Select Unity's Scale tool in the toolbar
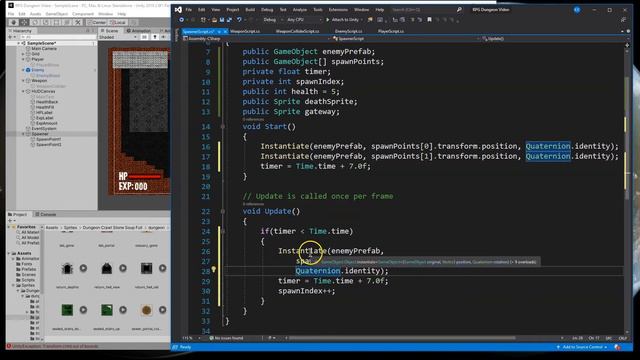 (46, 22)
